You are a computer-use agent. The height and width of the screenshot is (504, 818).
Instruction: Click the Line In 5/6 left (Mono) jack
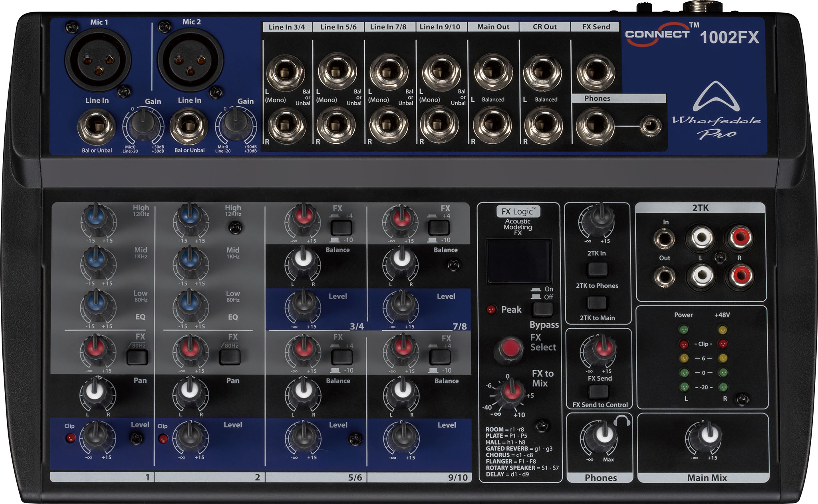pos(338,72)
